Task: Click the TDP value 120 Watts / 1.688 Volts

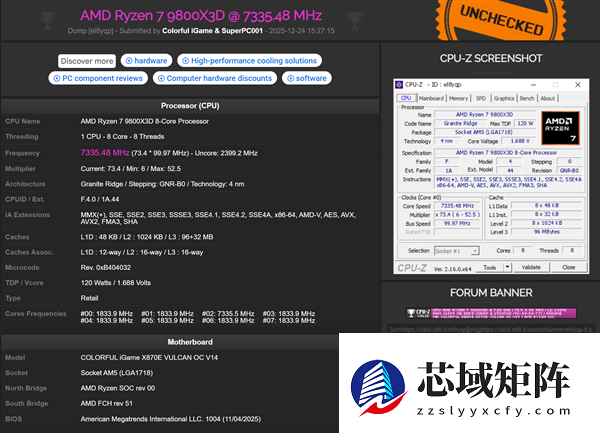Action: (x=116, y=283)
